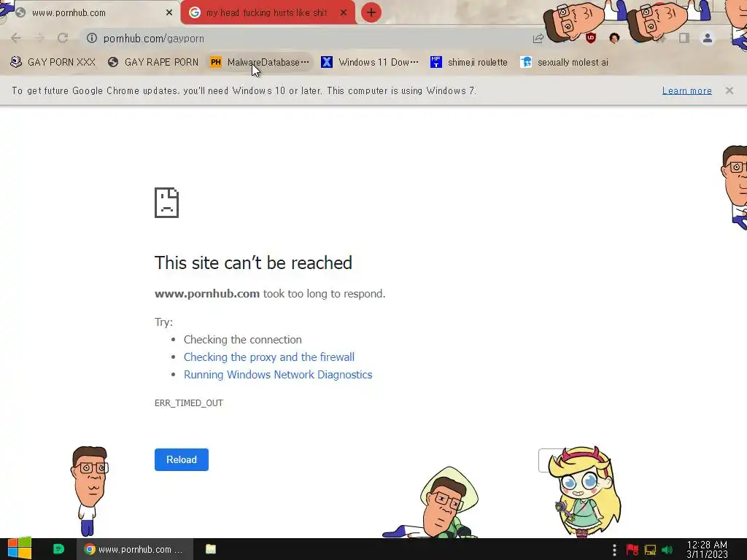Show hidden tray icons dots

point(614,550)
